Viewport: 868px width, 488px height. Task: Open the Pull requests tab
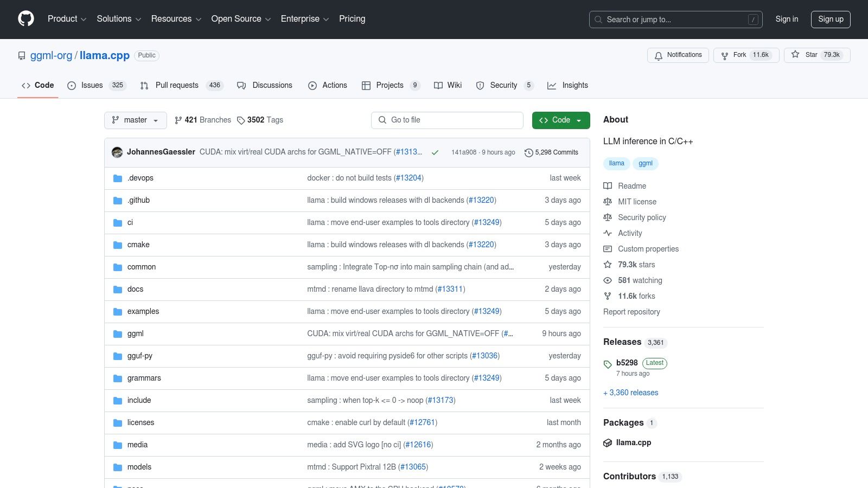[181, 86]
